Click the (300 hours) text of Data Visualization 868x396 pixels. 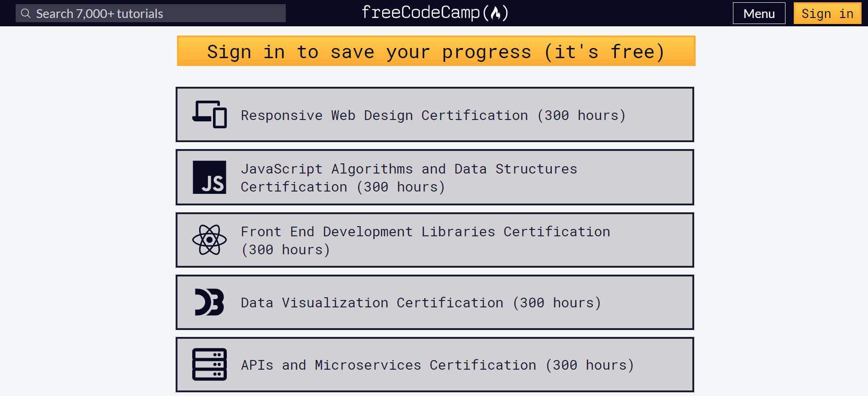[557, 303]
